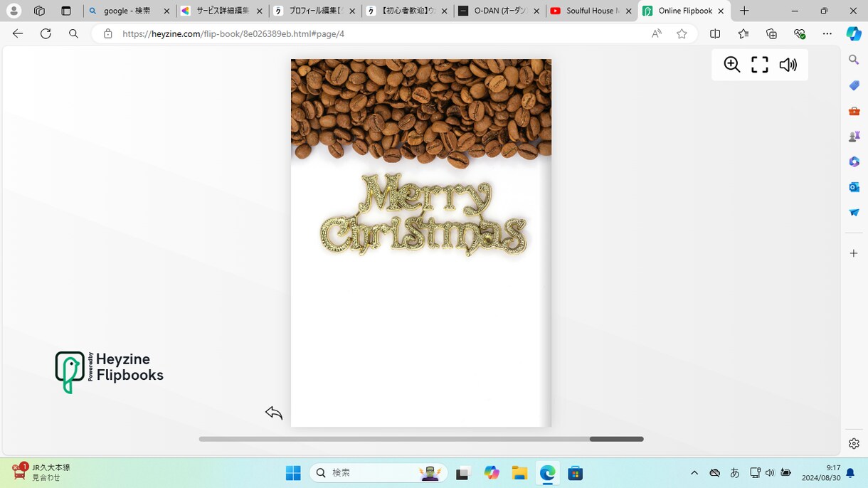Open the プロフィール編集 tab

[314, 11]
